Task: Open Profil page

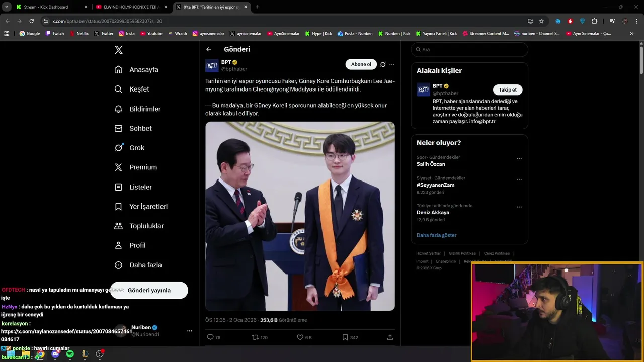Action: point(130,245)
